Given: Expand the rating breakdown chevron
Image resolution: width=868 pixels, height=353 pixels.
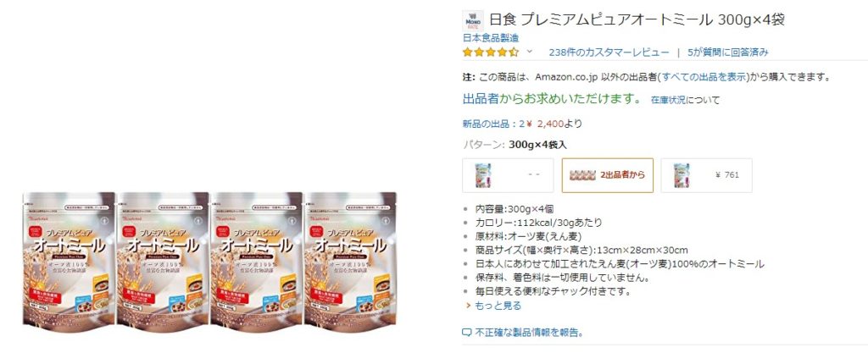Looking at the screenshot, I should 529,52.
